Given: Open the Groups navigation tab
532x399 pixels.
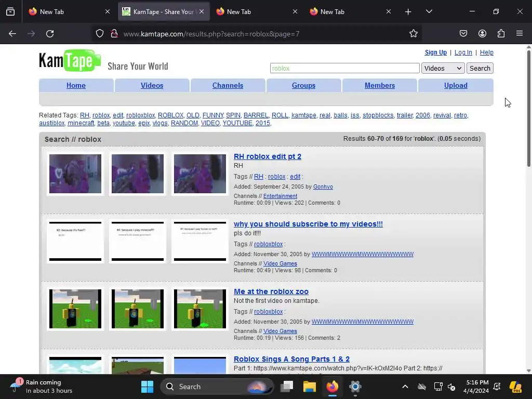Looking at the screenshot, I should coord(303,86).
